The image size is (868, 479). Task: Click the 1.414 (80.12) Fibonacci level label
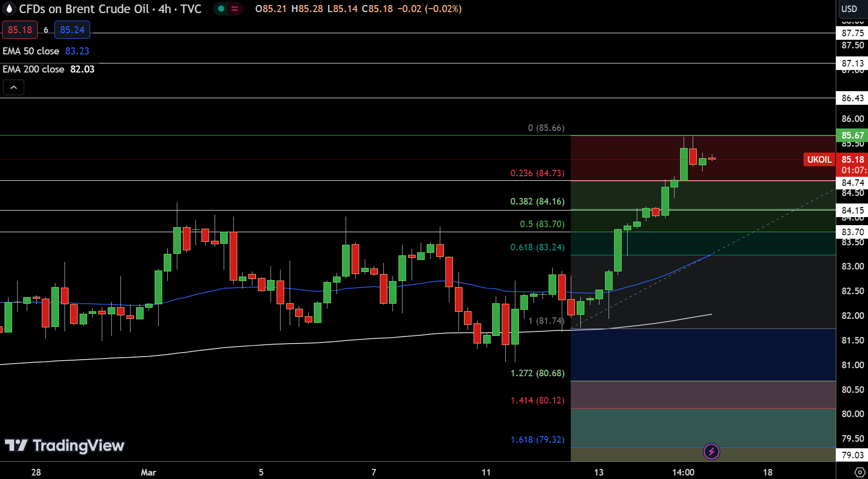pos(538,400)
